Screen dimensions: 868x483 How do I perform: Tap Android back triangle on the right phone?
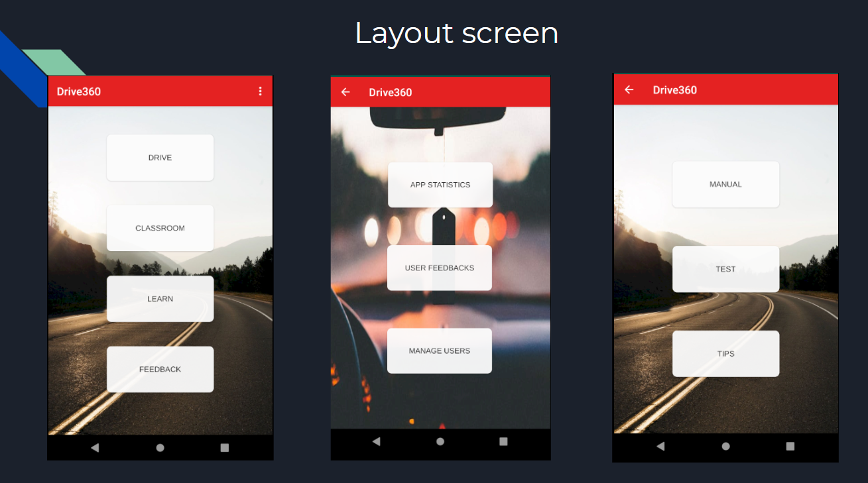pyautogui.click(x=660, y=447)
